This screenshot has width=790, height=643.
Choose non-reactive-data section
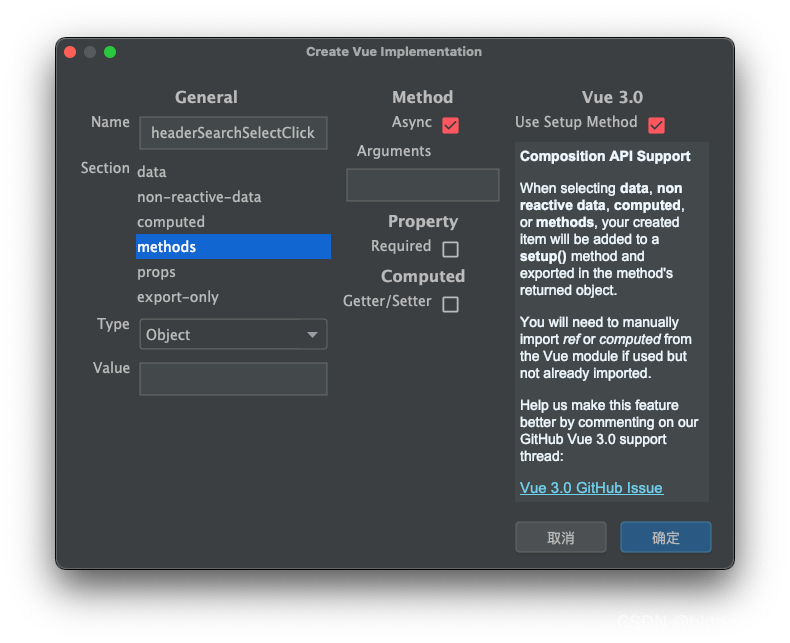(233, 197)
